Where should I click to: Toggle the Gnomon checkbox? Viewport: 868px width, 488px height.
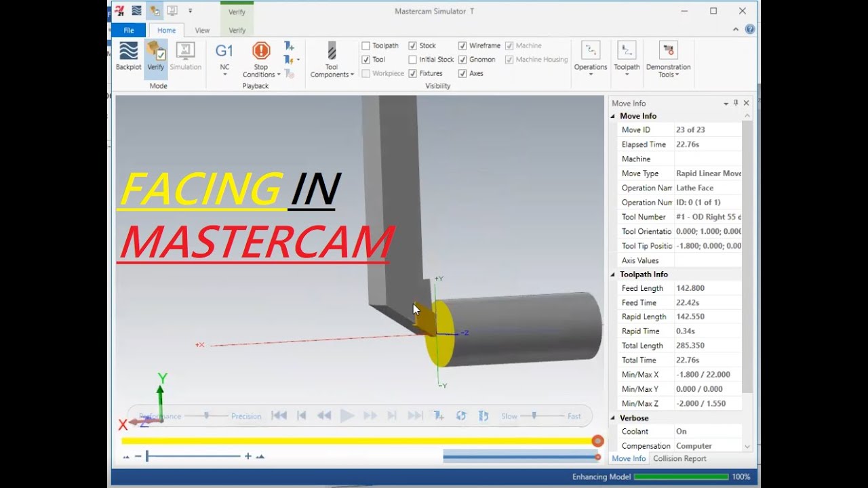[x=462, y=60]
